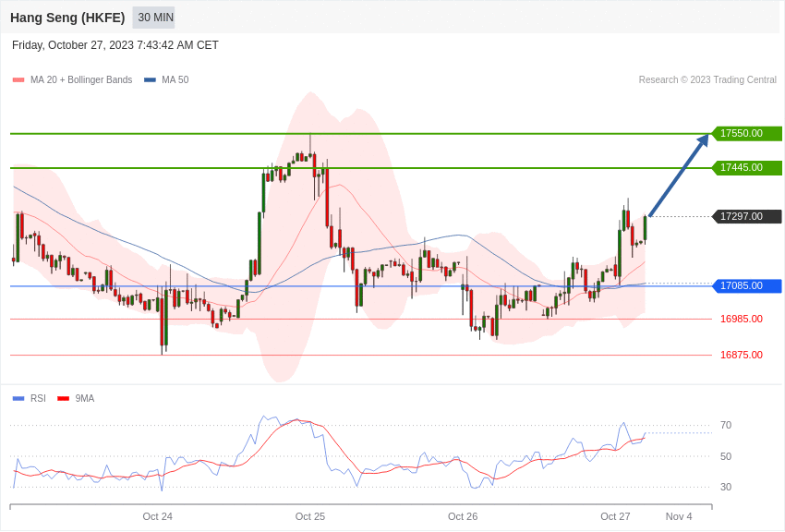The image size is (785, 532).
Task: Click the red 16875.00 support label
Action: pos(742,355)
